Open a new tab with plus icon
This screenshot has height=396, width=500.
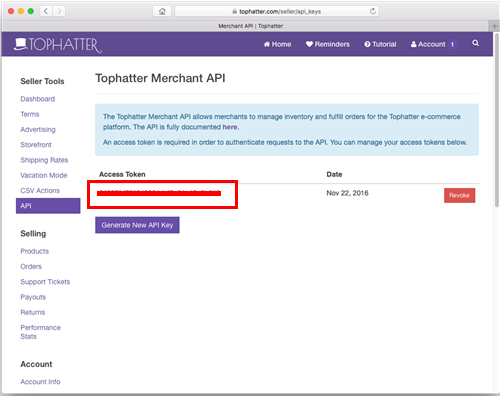click(494, 26)
